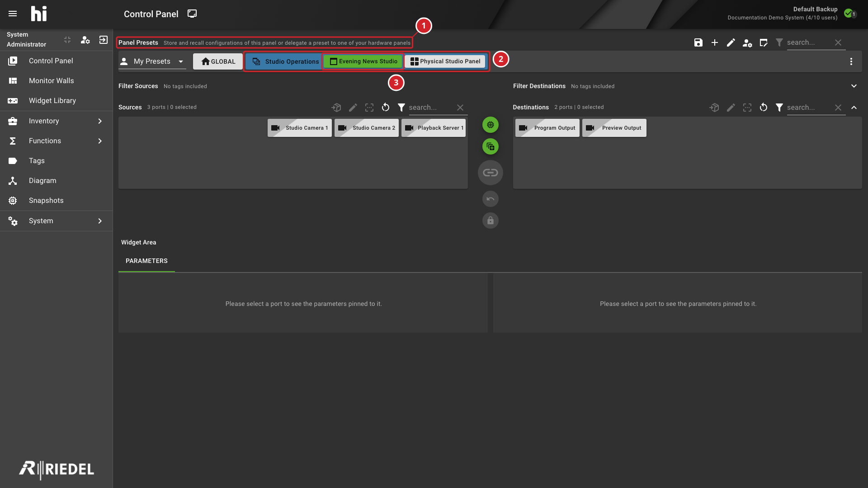
Task: Open the My Presets dropdown
Action: (x=152, y=61)
